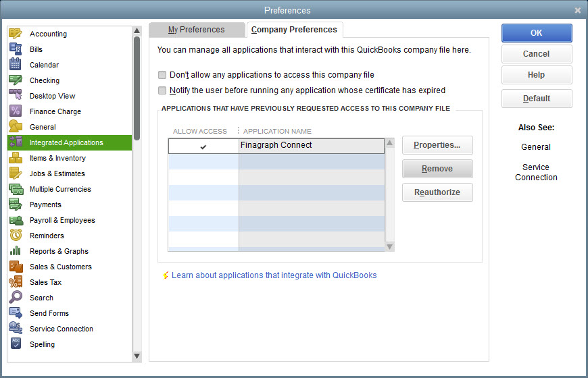Choose Send Forms in the list
Viewport: 588px width, 378px height.
point(49,313)
